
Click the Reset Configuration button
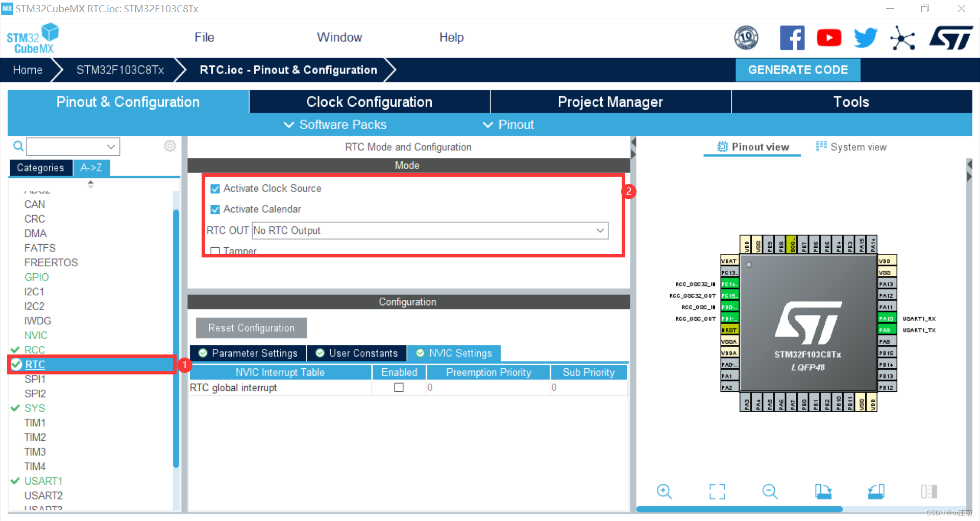click(x=251, y=328)
